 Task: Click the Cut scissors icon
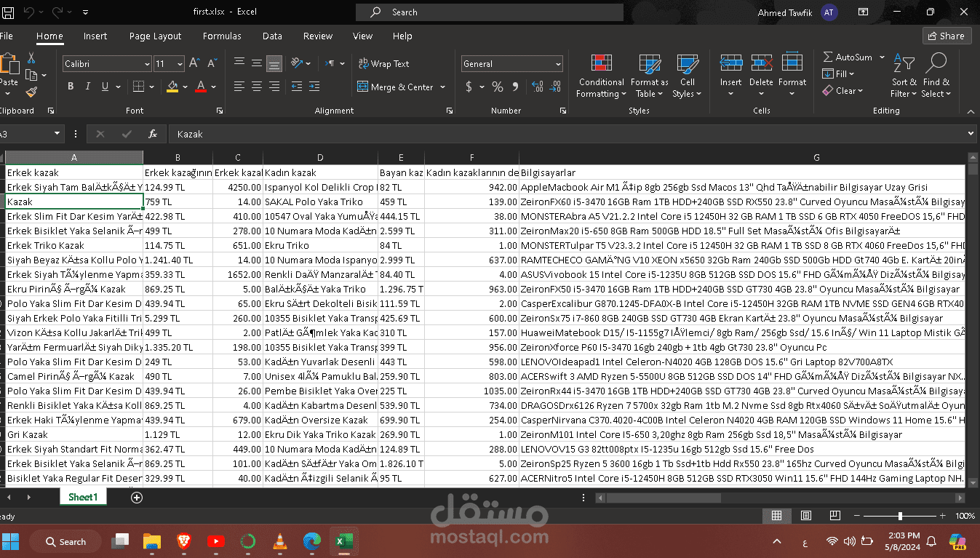31,58
